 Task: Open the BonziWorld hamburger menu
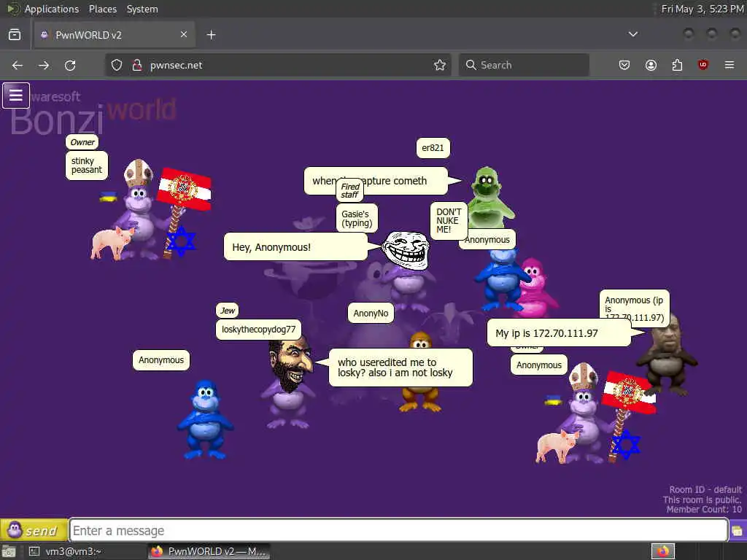pyautogui.click(x=16, y=96)
